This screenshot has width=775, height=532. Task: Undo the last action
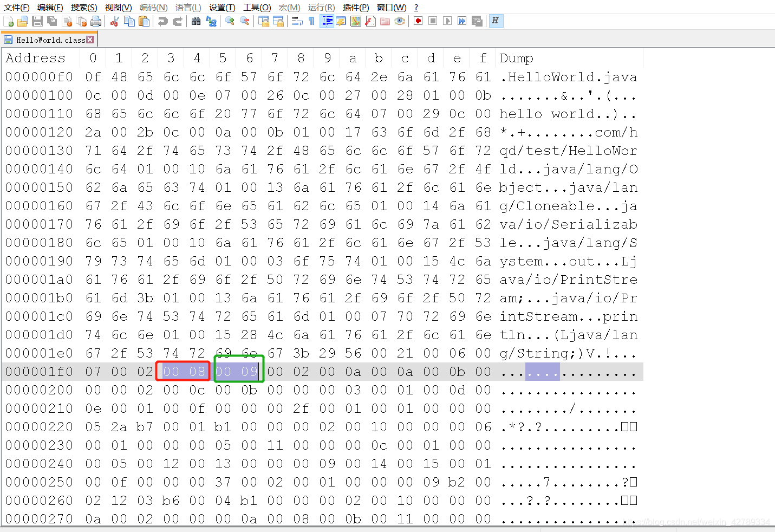point(162,21)
